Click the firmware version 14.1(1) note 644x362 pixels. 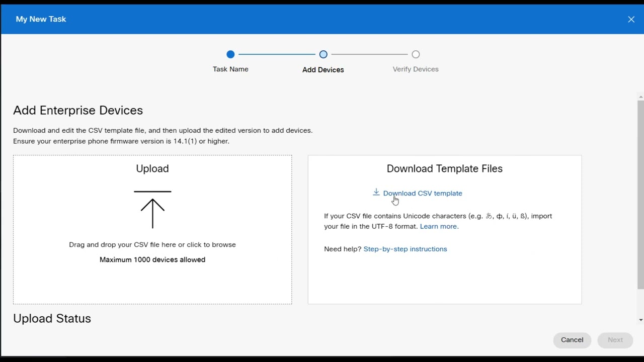tap(121, 141)
